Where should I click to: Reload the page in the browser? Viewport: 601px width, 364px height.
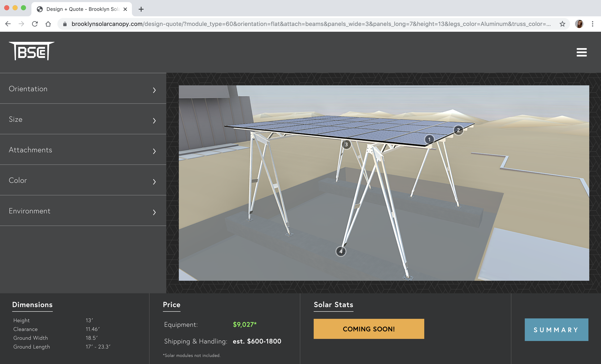tap(35, 24)
